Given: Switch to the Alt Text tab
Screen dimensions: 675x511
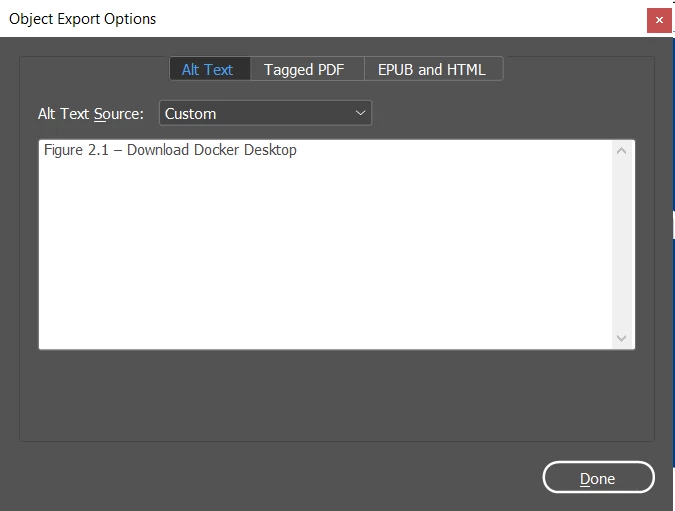Looking at the screenshot, I should (x=210, y=69).
